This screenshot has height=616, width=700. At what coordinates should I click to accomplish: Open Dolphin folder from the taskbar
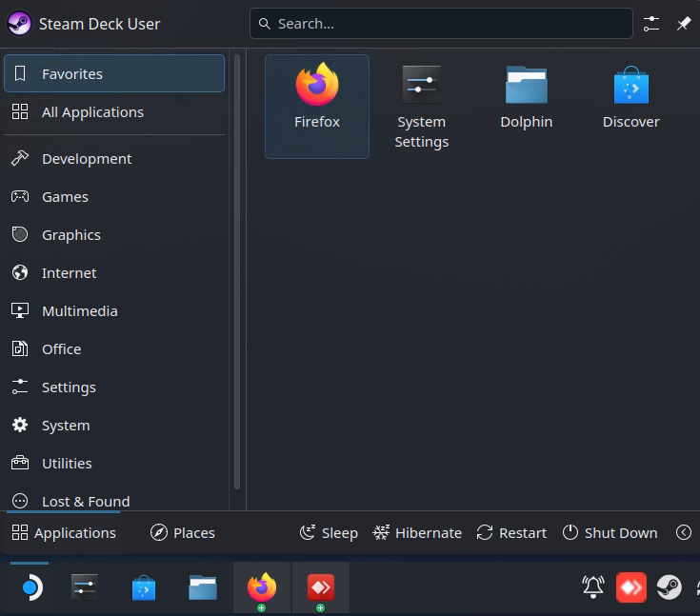point(203,587)
